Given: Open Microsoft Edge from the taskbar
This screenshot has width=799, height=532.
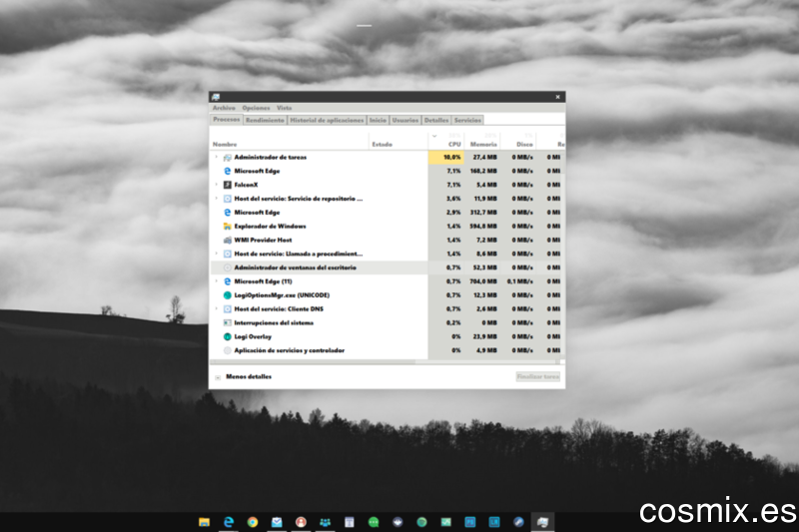Looking at the screenshot, I should pos(229,522).
